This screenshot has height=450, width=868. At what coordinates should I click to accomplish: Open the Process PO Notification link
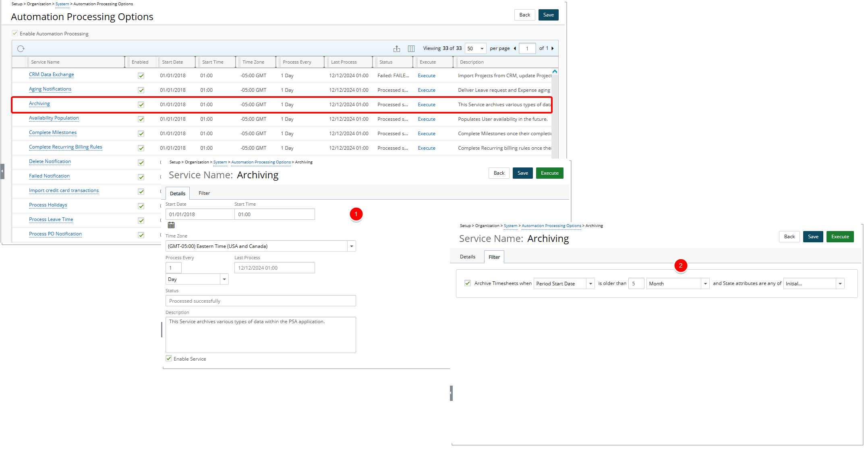point(55,234)
